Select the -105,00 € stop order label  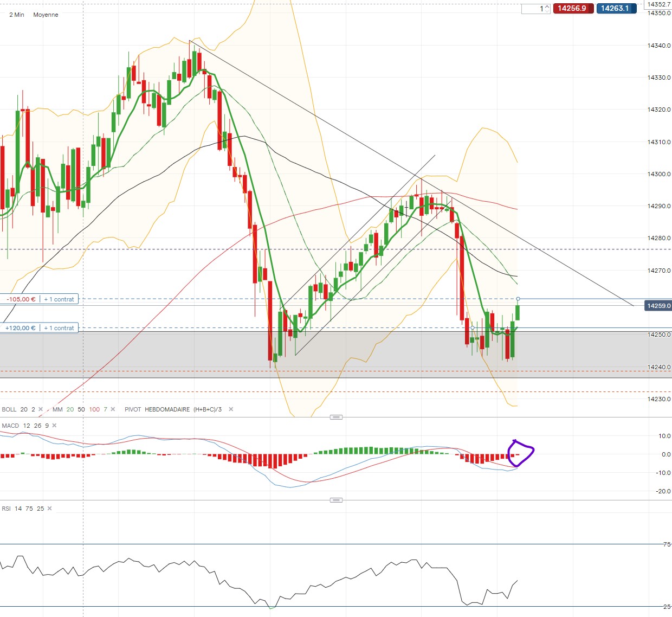click(x=21, y=299)
